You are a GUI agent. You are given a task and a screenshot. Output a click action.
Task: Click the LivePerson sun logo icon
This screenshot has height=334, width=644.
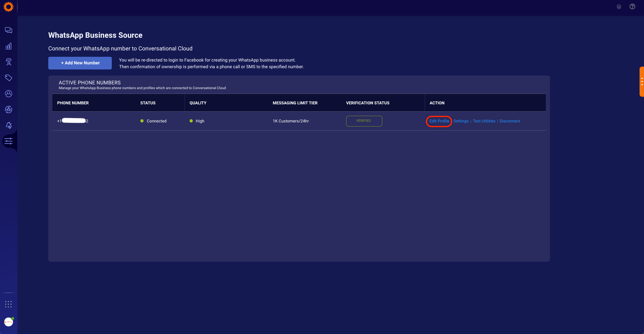[x=9, y=7]
